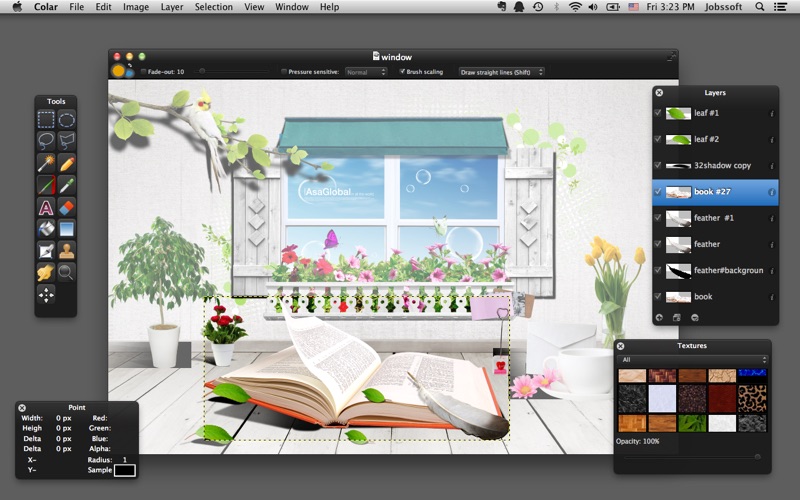This screenshot has width=800, height=500.
Task: Select the zoom magnifier tool
Action: (67, 272)
